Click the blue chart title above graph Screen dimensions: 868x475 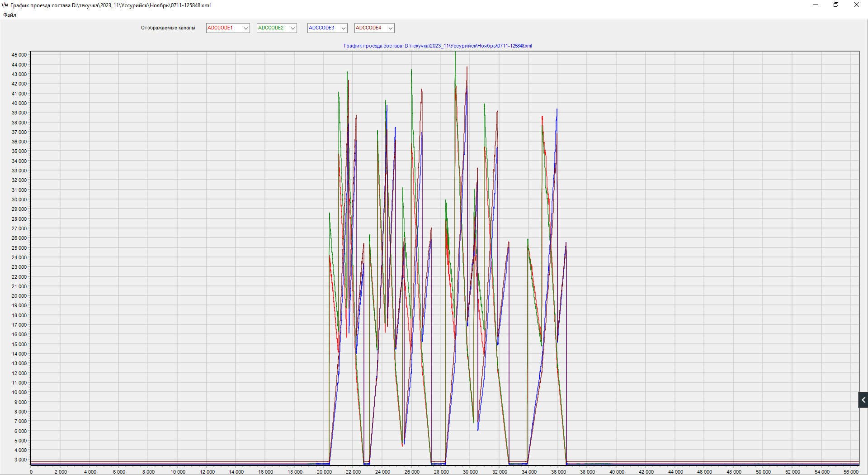437,46
